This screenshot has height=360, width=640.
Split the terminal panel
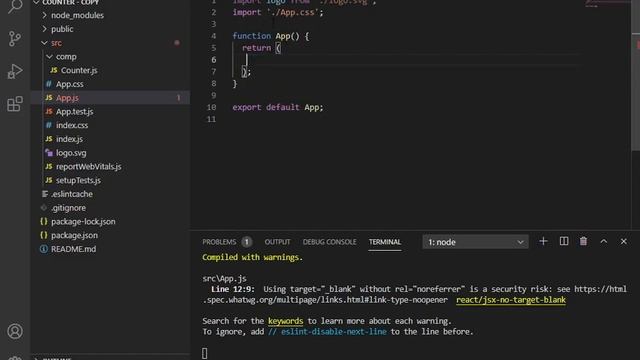pos(564,242)
